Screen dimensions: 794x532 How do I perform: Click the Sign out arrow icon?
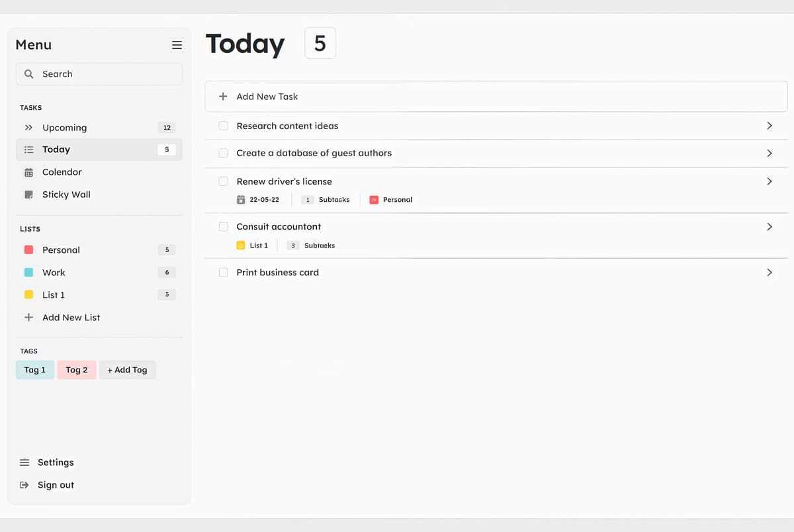click(24, 485)
